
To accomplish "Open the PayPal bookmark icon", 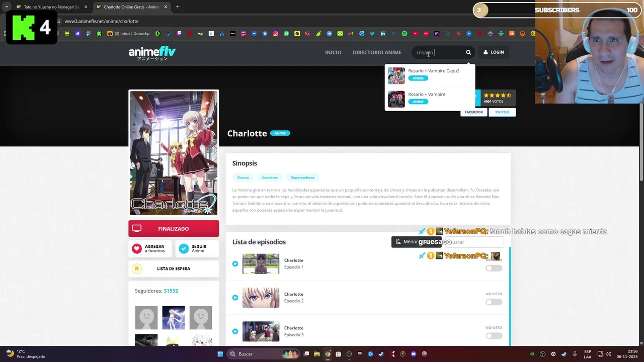I will click(x=168, y=34).
